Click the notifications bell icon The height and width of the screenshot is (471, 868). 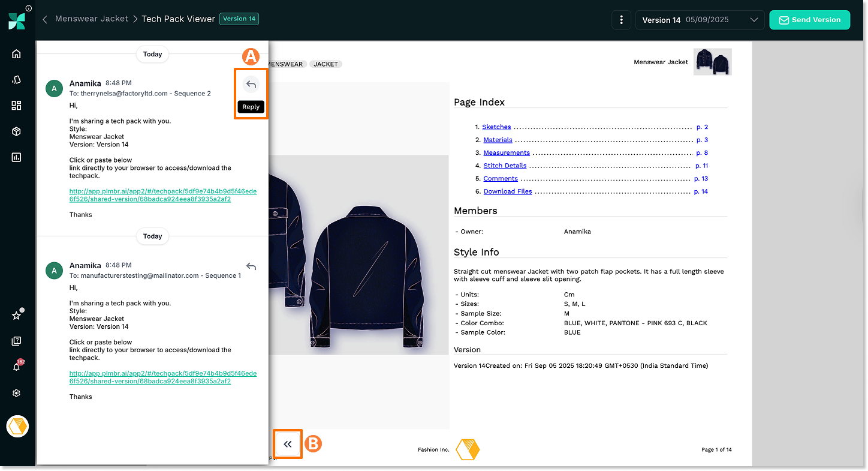pos(16,367)
